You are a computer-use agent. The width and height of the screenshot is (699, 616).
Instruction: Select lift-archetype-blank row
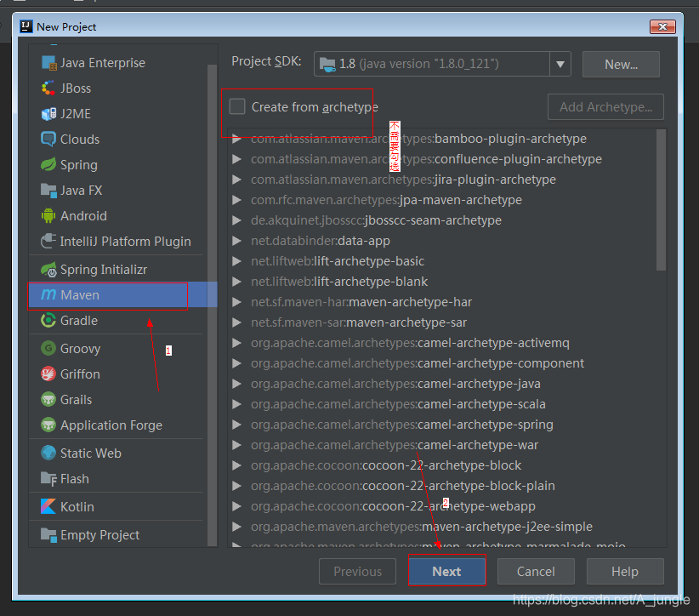click(x=442, y=282)
